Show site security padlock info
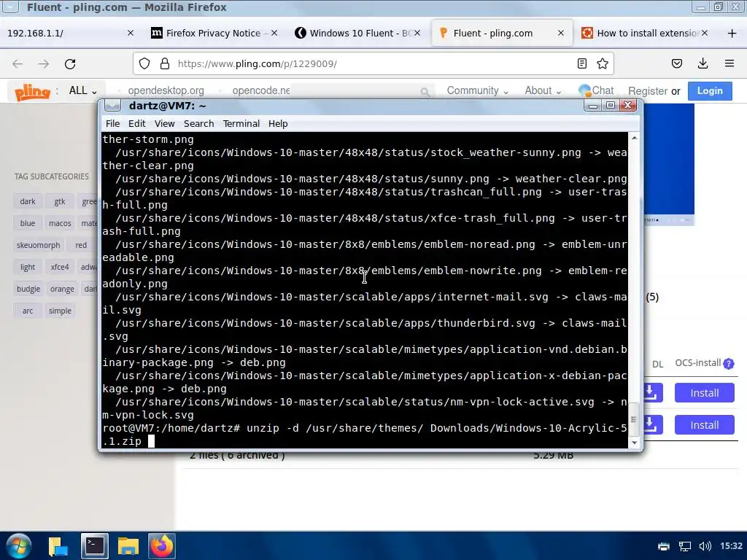747x560 pixels. point(164,64)
